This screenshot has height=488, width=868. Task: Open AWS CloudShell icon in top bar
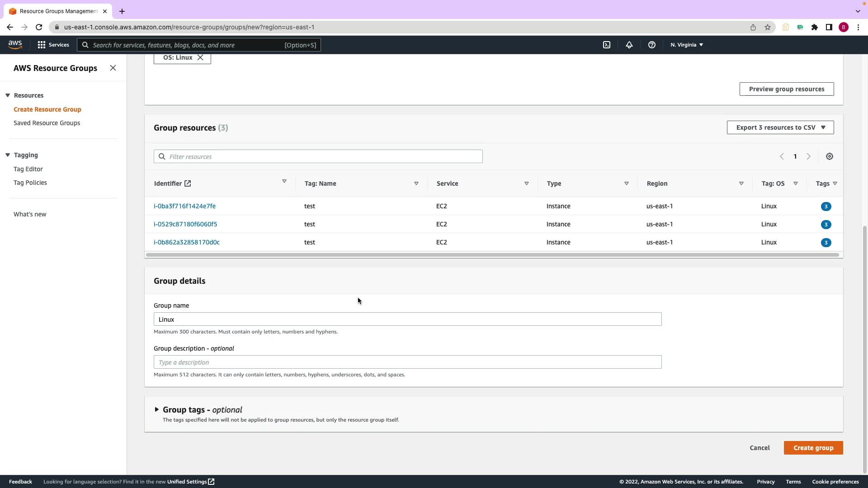[x=607, y=45]
